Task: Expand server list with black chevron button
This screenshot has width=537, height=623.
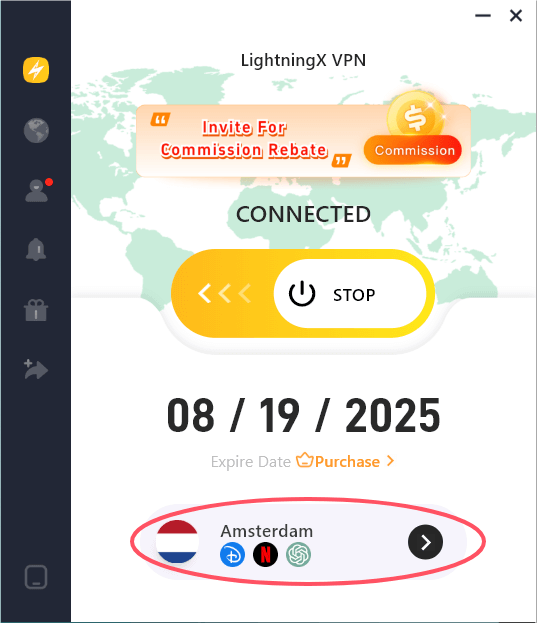Action: pyautogui.click(x=425, y=542)
